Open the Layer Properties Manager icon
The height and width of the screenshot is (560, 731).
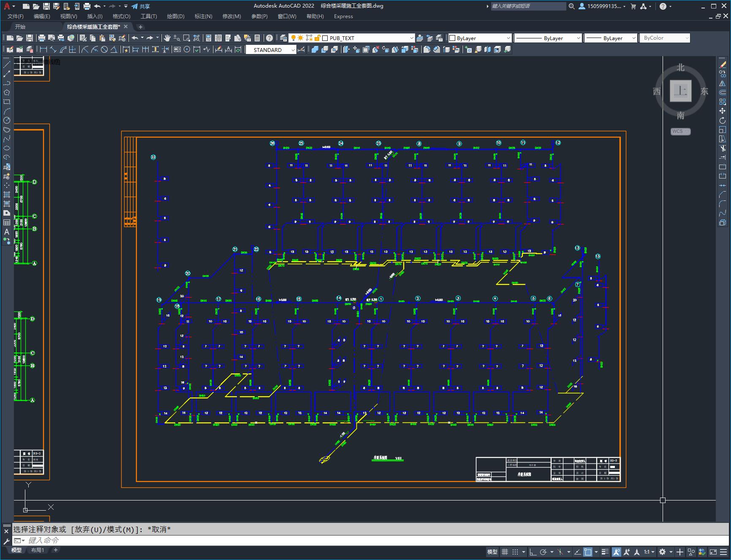pyautogui.click(x=283, y=38)
